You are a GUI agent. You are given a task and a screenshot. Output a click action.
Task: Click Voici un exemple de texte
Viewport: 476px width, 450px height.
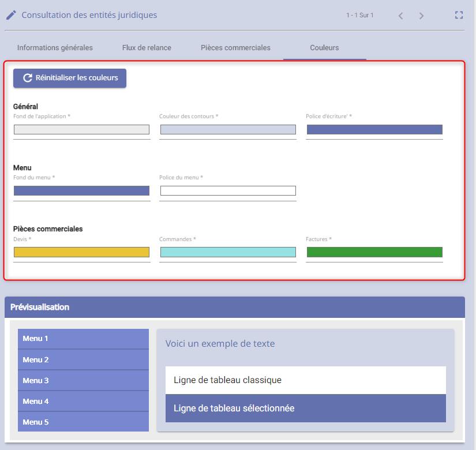tap(220, 344)
